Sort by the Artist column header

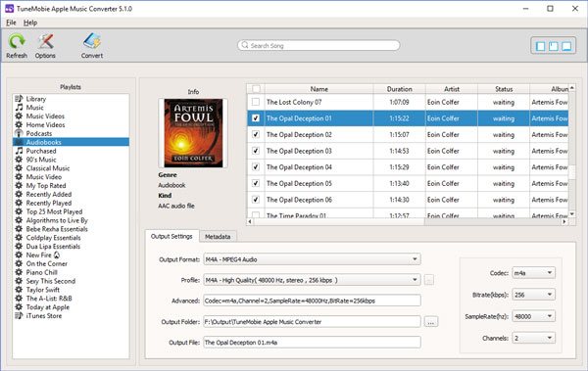click(x=452, y=89)
